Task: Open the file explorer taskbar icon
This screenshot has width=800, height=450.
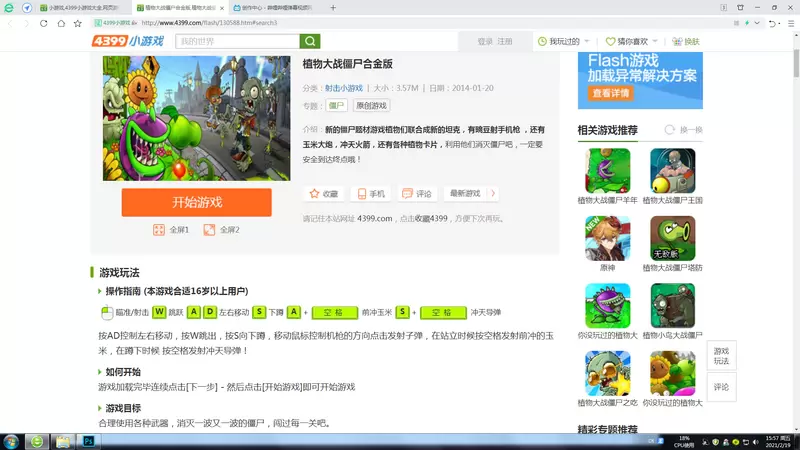Action: (x=63, y=441)
